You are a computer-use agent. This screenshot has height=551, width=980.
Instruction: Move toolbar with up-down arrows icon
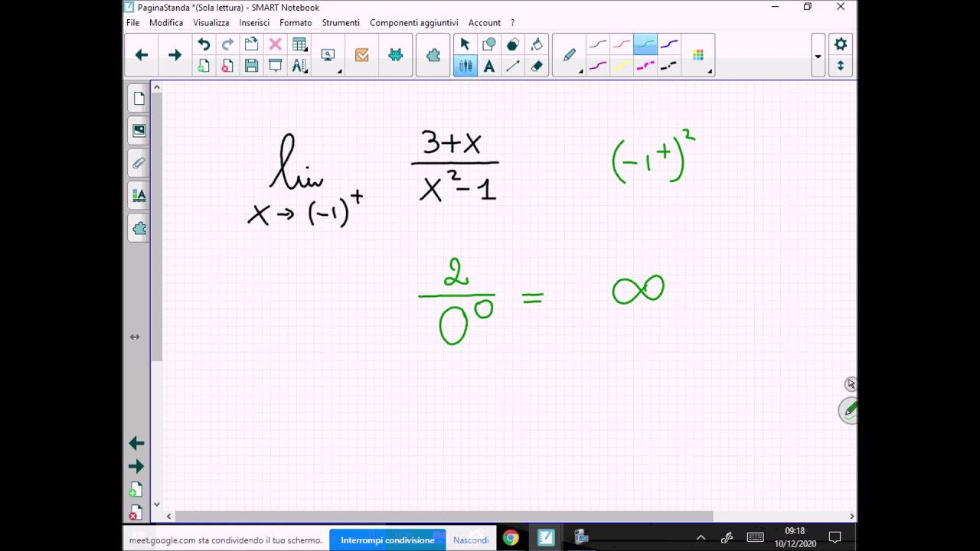pyautogui.click(x=841, y=66)
